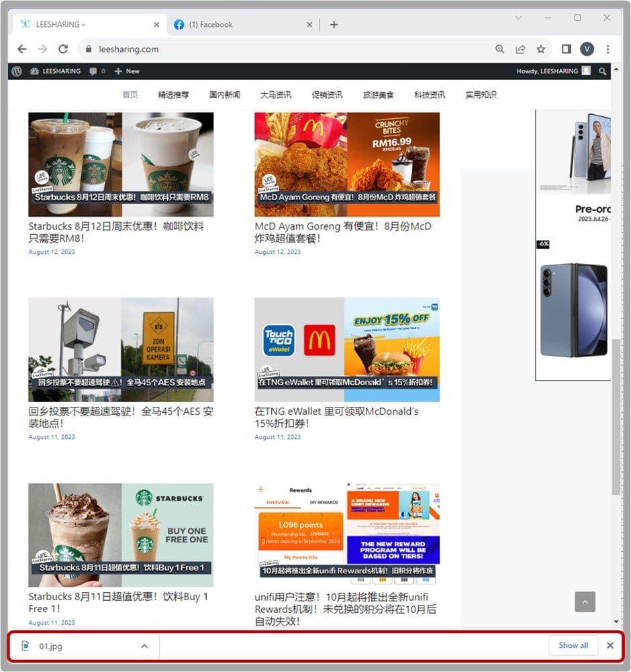Open 首页 in the navigation menu
Viewport: 631px width, 672px height.
point(130,95)
